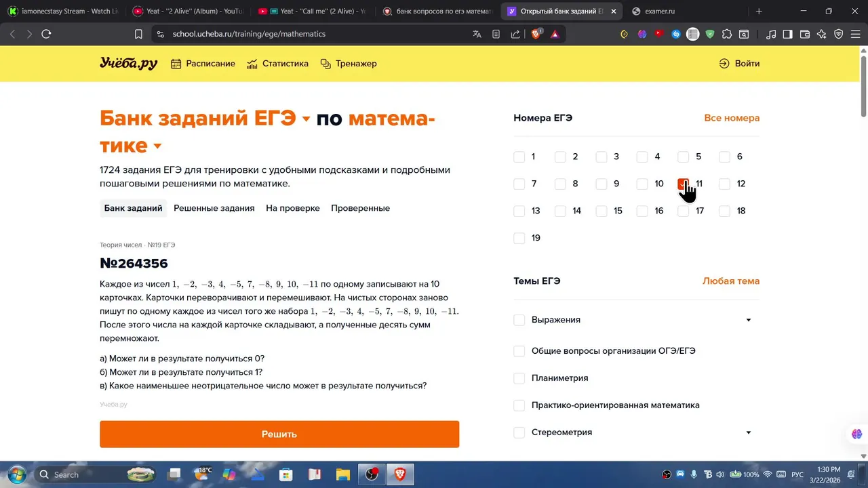Viewport: 868px width, 488px height.
Task: Open Статистика in the top navigation
Action: pos(277,64)
